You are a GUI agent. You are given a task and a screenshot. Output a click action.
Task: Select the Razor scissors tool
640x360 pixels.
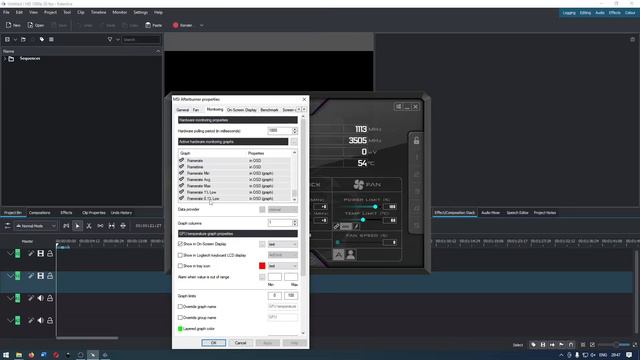point(89,226)
